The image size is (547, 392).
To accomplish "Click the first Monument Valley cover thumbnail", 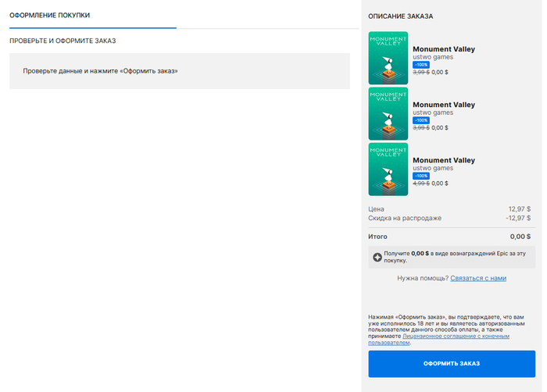I will click(x=388, y=58).
